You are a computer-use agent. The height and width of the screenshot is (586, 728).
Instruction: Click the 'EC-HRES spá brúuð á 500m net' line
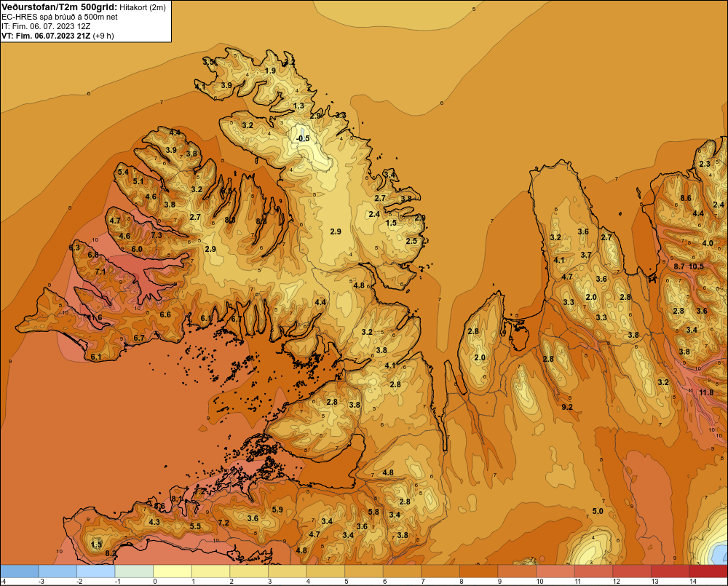coord(60,17)
